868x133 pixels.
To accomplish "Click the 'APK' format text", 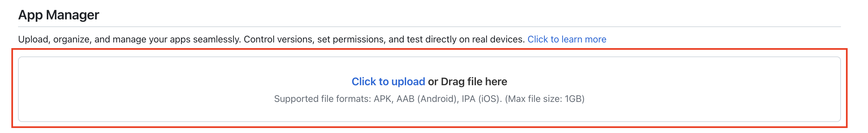I will click(383, 99).
